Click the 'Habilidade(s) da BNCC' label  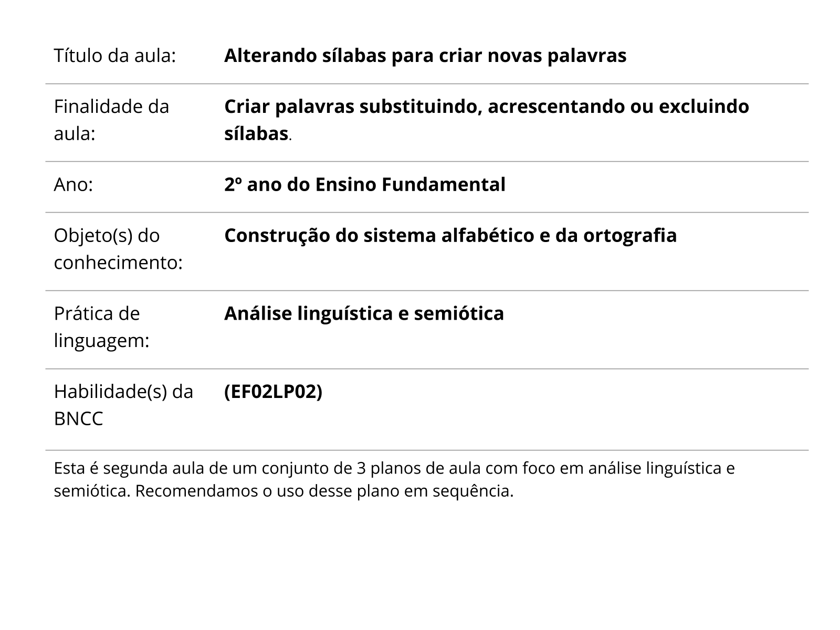[124, 405]
